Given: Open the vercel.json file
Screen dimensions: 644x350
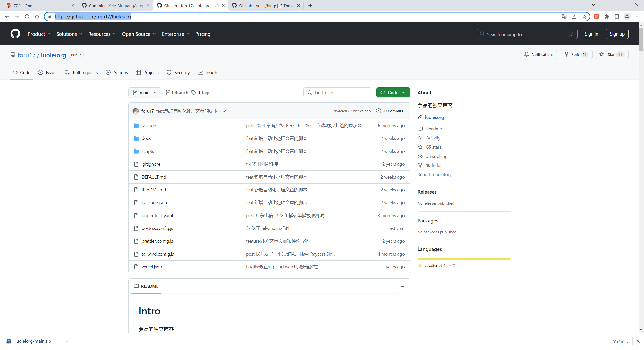Looking at the screenshot, I should (152, 267).
